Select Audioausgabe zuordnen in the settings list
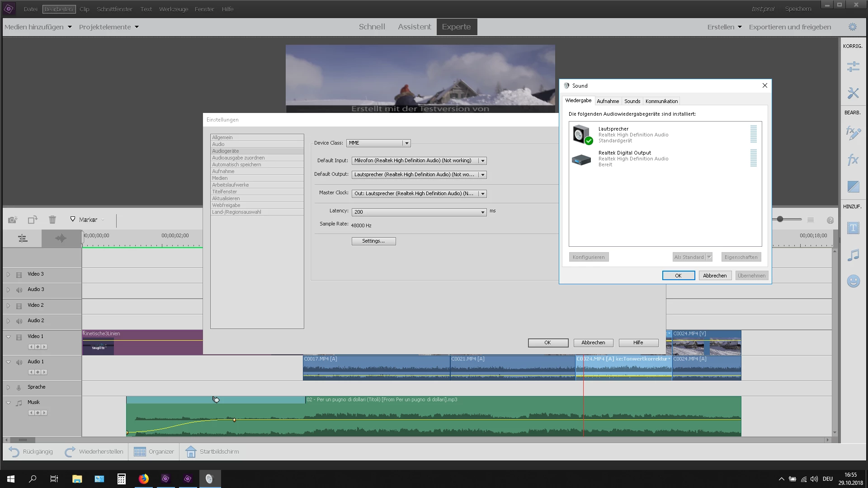Screen dimensions: 868x488 [238, 158]
